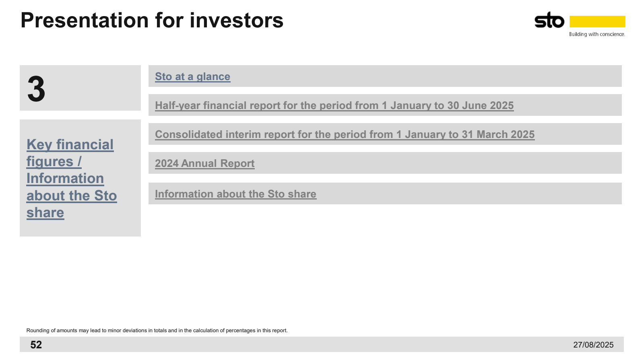This screenshot has width=644, height=362.
Task: Click gray panel area below the 'share' link text
Action: click(80, 228)
